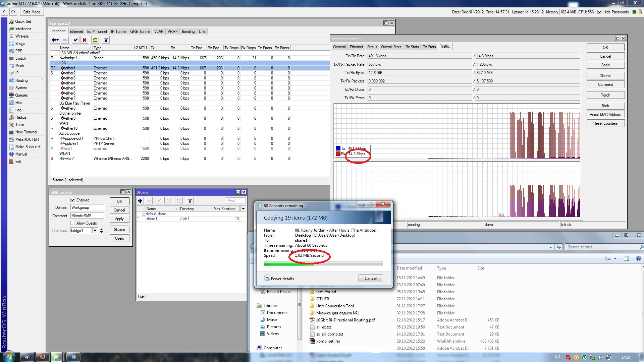Viewport: 644px width, 362px height.
Task: Enable Allow Guests checkbox
Action: coord(72,223)
